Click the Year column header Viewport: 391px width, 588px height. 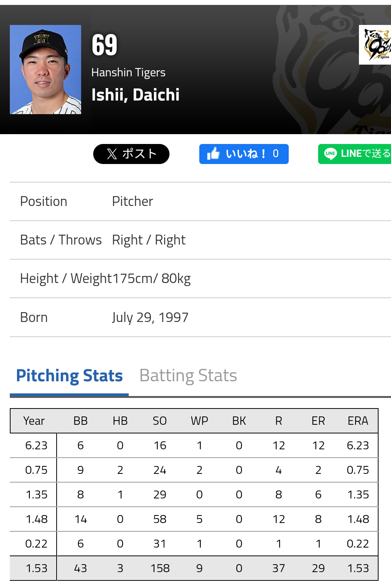pos(34,421)
